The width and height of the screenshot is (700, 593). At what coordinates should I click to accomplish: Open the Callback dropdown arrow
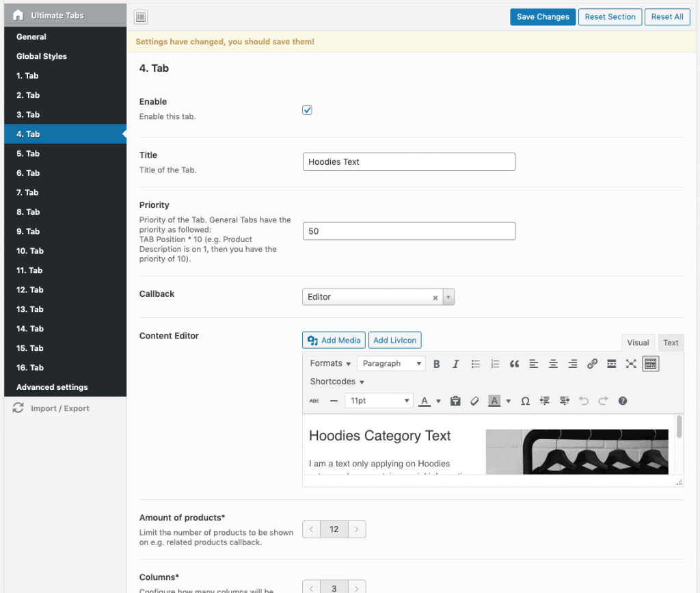pos(448,297)
